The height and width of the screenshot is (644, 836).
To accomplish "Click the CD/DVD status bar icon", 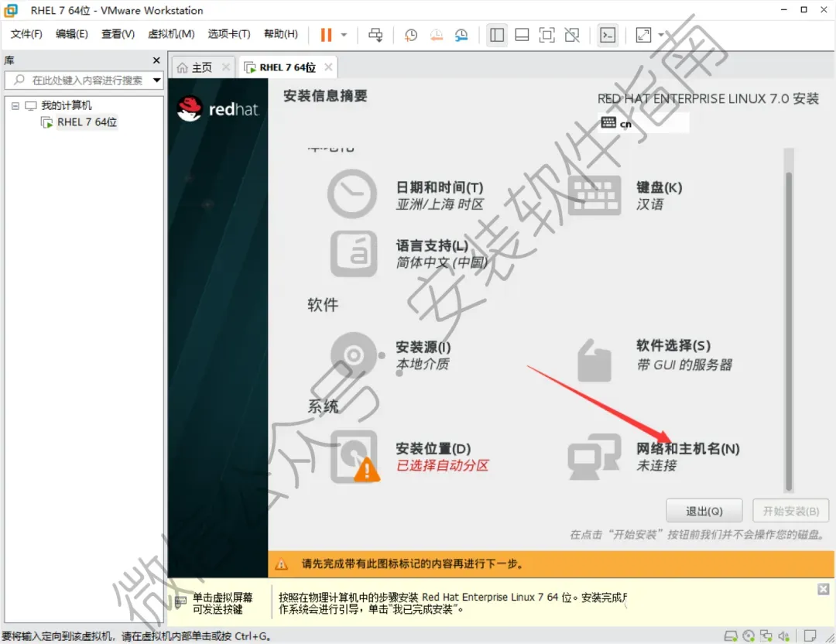I will [749, 636].
